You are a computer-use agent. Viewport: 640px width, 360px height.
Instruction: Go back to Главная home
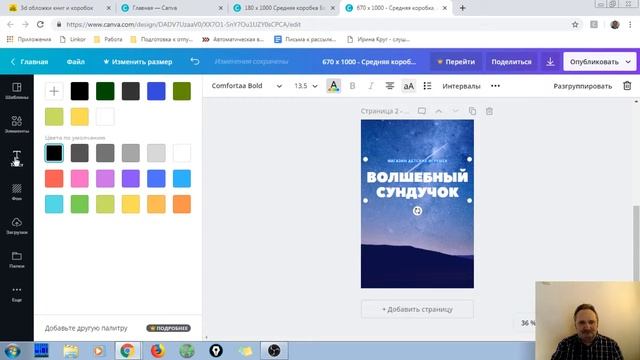(x=29, y=62)
